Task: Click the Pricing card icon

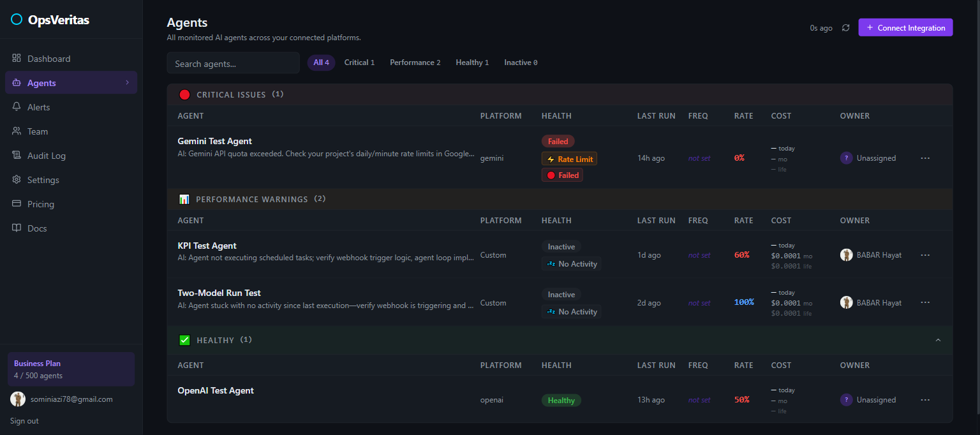Action: point(17,204)
